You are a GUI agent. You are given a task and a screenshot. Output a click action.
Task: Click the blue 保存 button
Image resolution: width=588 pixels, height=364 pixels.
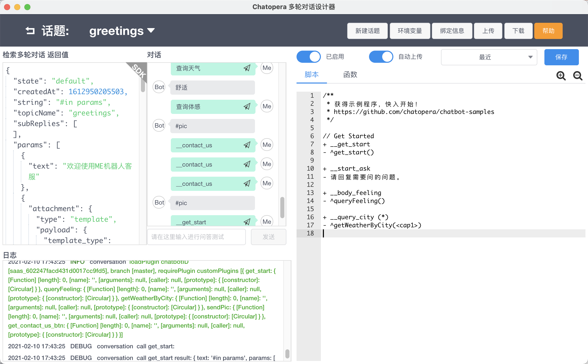click(x=561, y=57)
